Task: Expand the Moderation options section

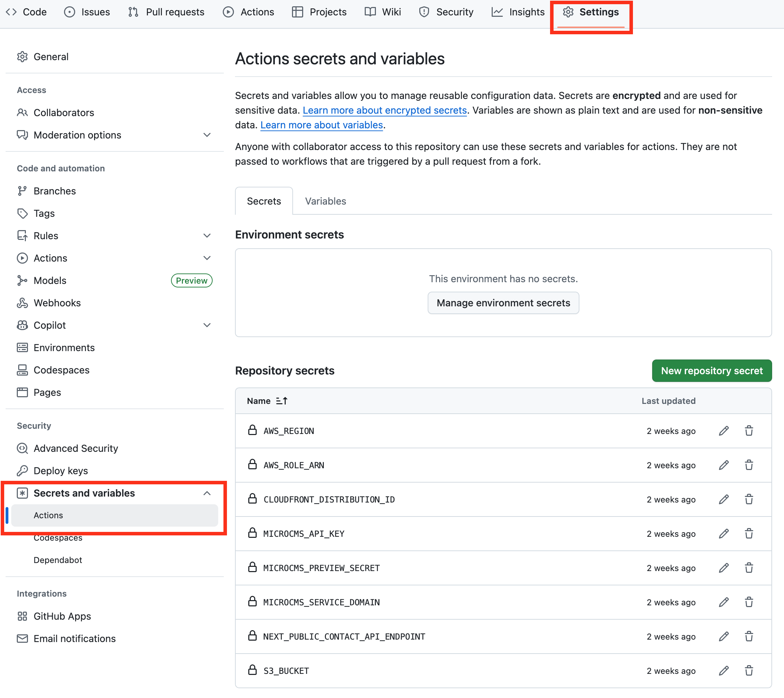Action: 207,135
